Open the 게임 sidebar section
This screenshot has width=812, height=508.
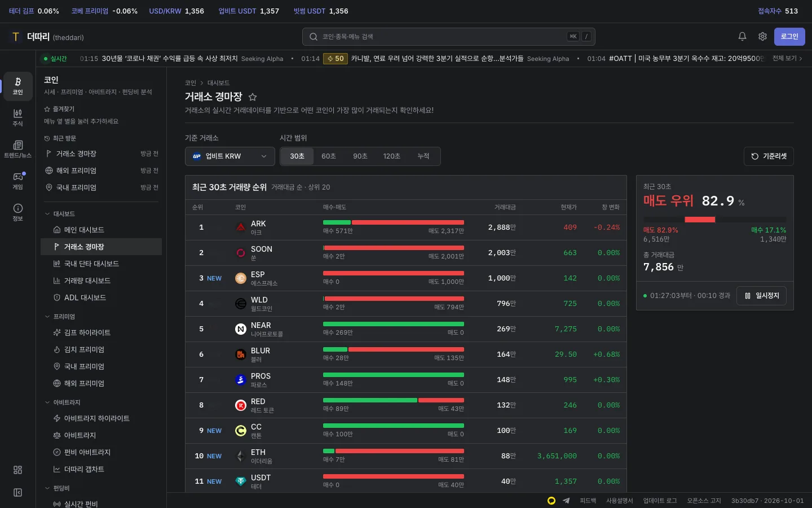(18, 181)
